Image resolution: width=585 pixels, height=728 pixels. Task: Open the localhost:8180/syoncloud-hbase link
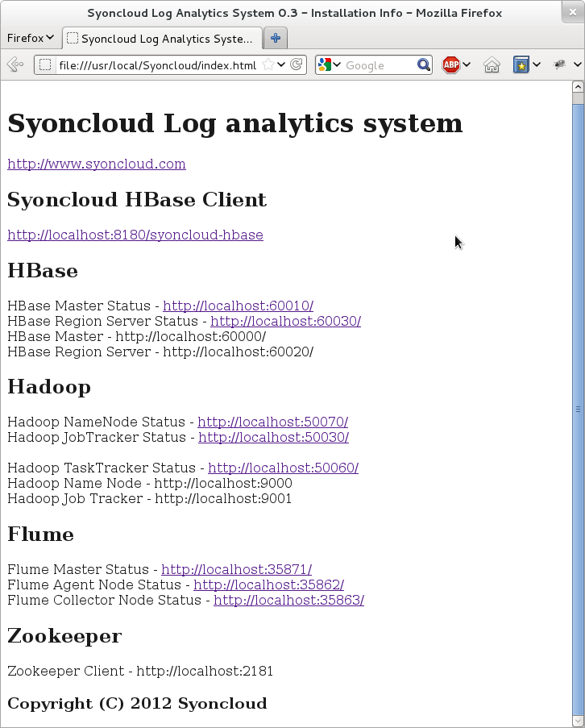(x=135, y=235)
